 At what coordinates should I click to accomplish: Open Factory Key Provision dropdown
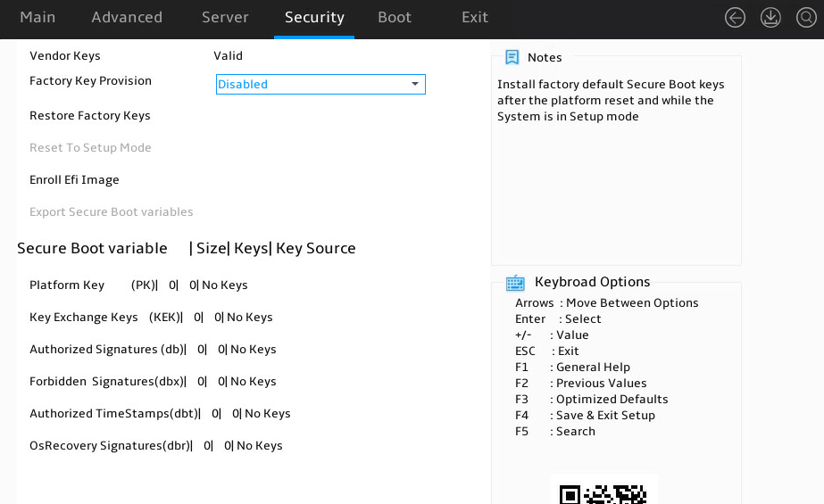click(x=320, y=84)
